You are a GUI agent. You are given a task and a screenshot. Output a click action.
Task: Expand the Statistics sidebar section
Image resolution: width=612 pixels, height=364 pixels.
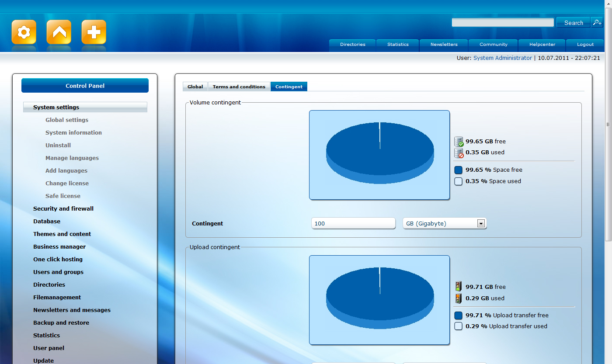pos(46,335)
